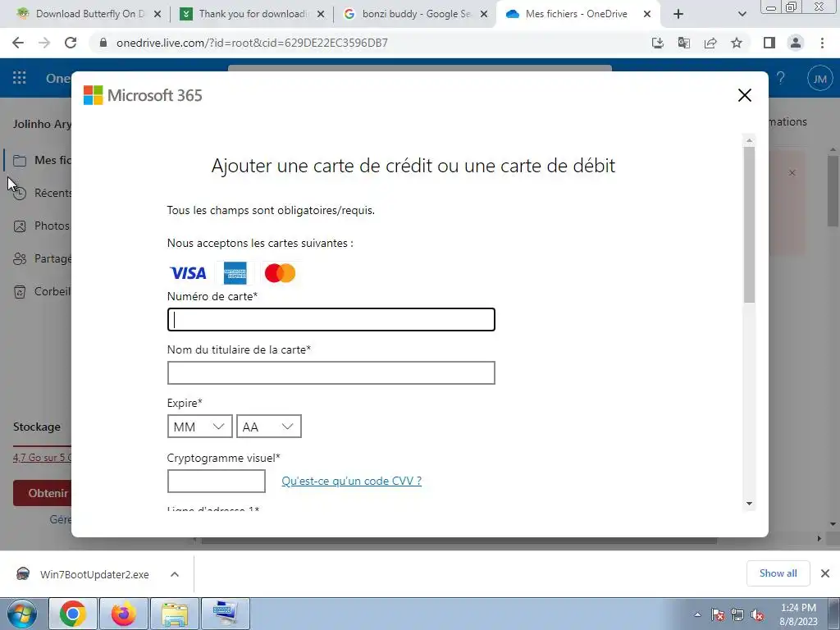840x630 pixels.
Task: View site lock info in address bar
Action: [103, 43]
